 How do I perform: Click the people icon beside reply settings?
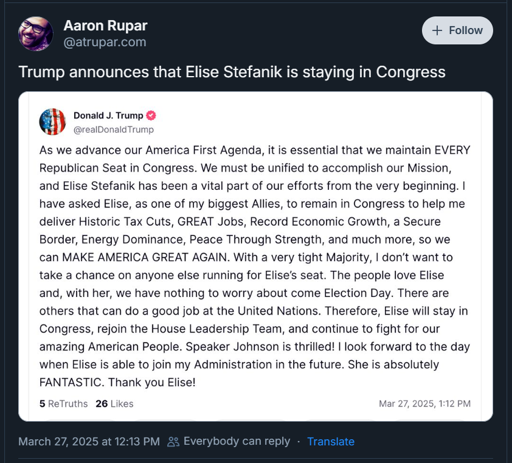(173, 442)
